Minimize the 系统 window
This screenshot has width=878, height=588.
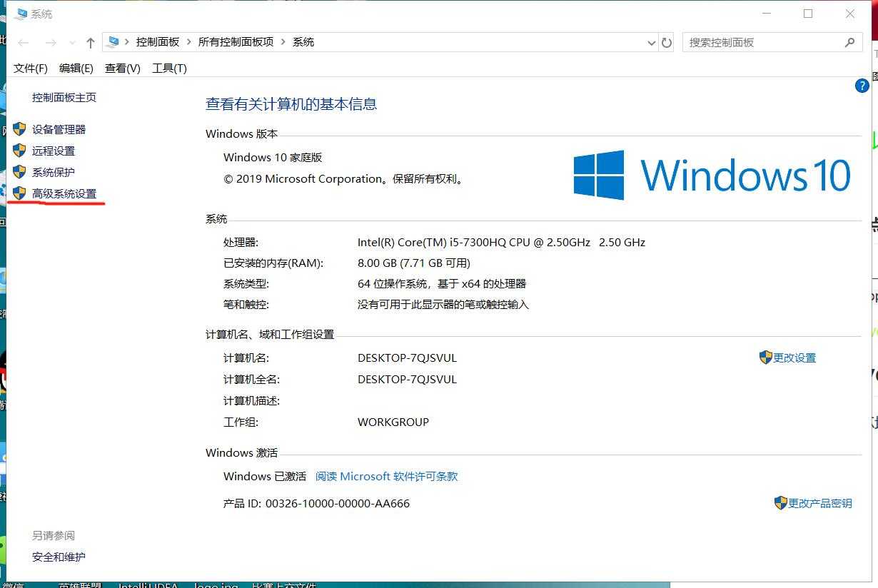pyautogui.click(x=767, y=14)
